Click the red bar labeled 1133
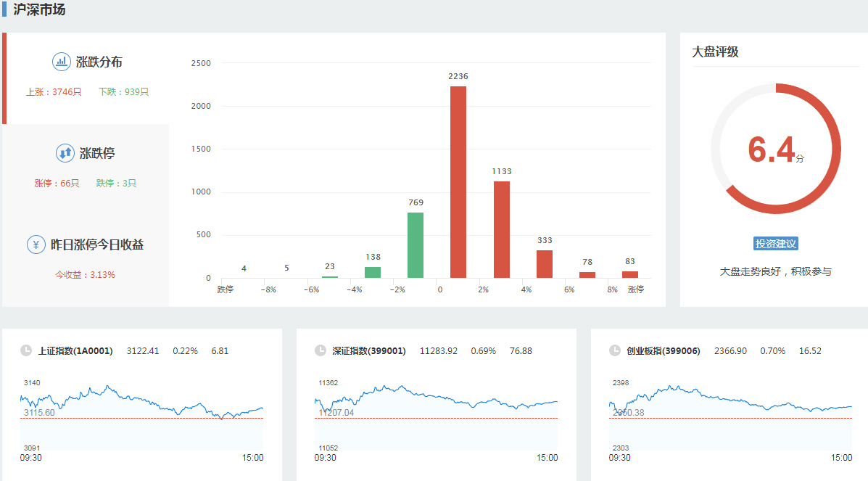 (x=502, y=229)
